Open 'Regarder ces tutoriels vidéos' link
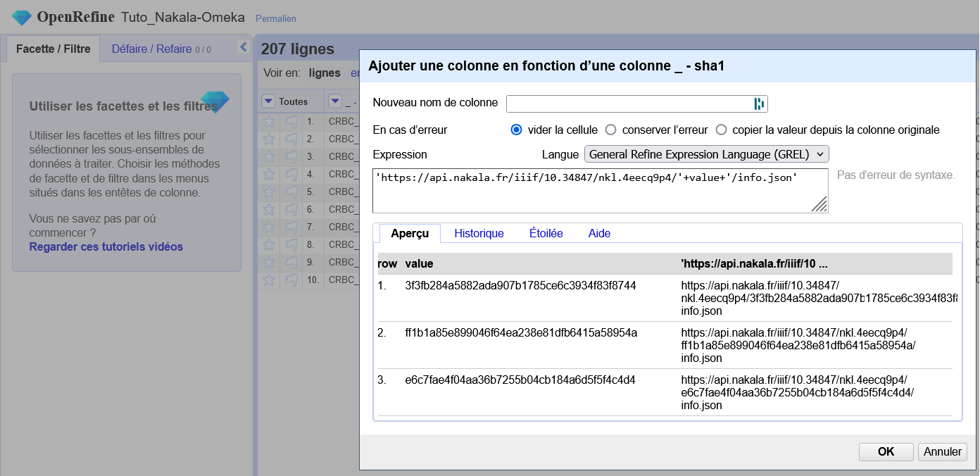The height and width of the screenshot is (476, 980). point(106,247)
